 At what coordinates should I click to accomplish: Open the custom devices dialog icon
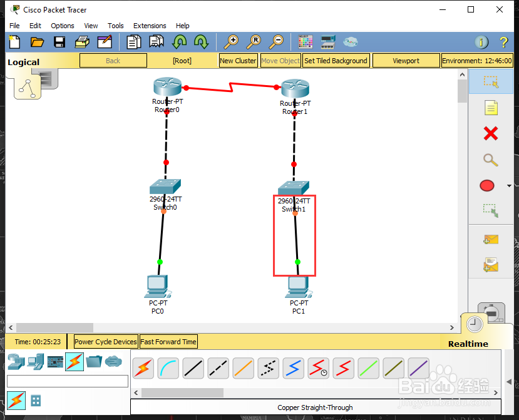point(328,42)
